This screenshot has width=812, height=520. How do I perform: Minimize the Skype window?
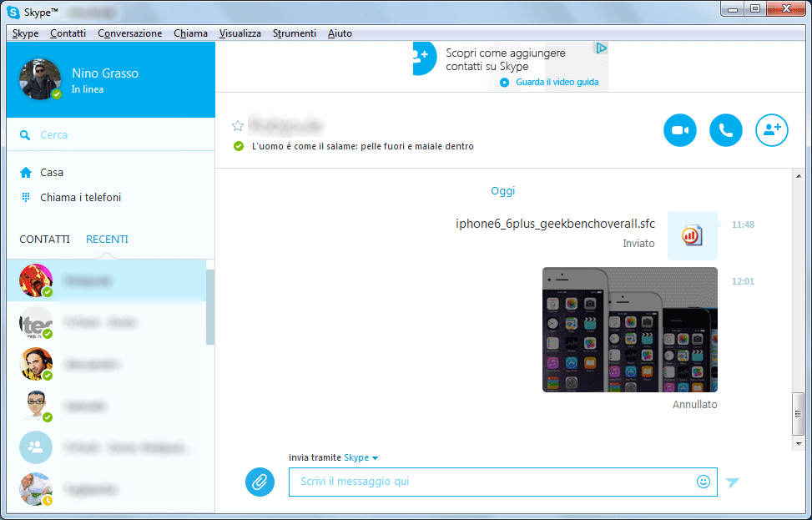click(x=732, y=9)
